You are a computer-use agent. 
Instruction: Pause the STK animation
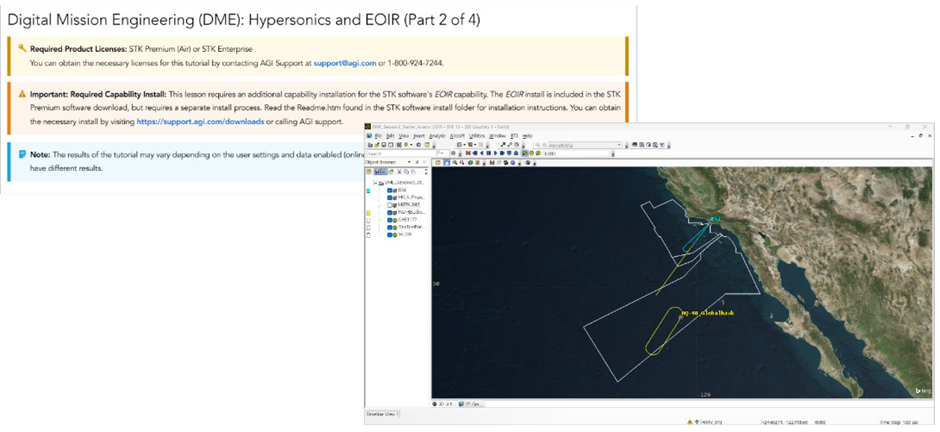(489, 153)
